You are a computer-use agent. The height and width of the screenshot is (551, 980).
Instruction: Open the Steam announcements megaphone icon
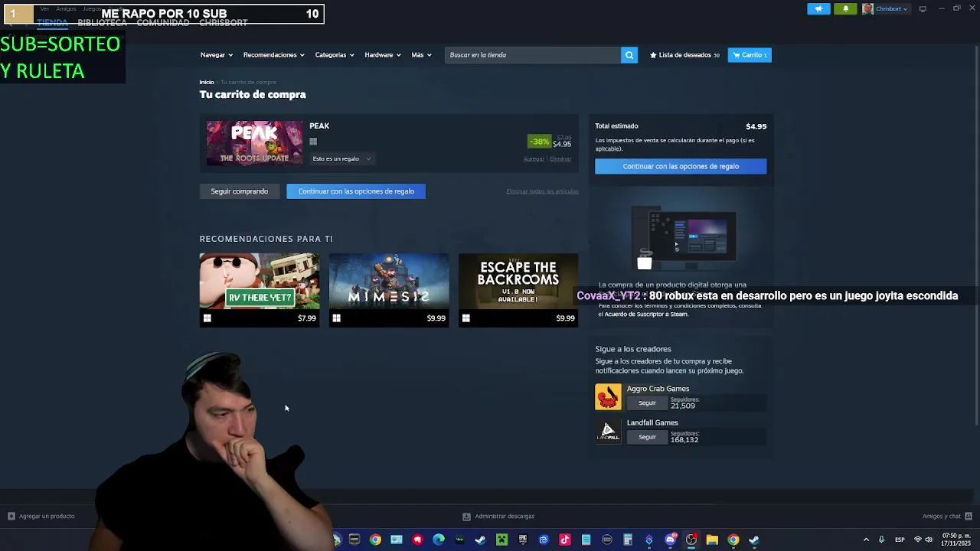(818, 9)
